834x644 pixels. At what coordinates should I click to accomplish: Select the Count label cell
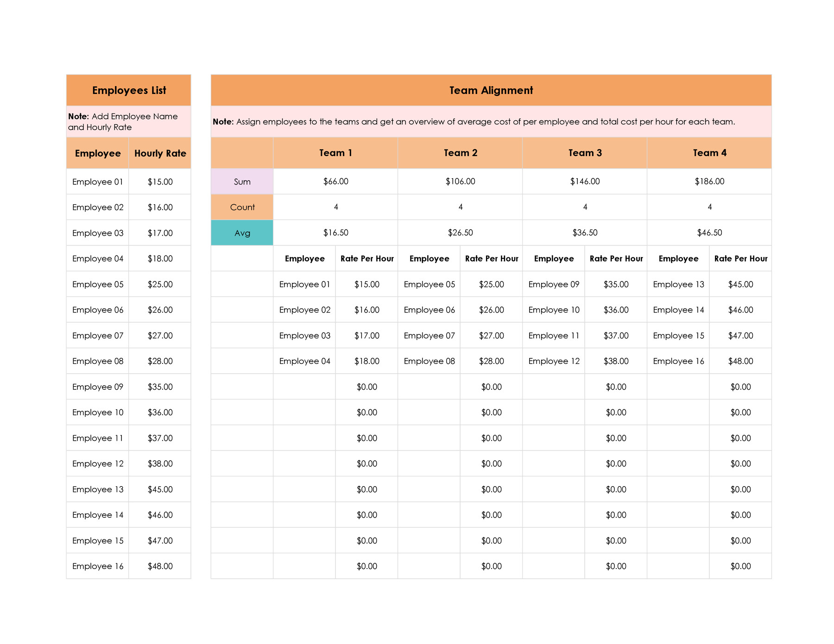(x=241, y=207)
